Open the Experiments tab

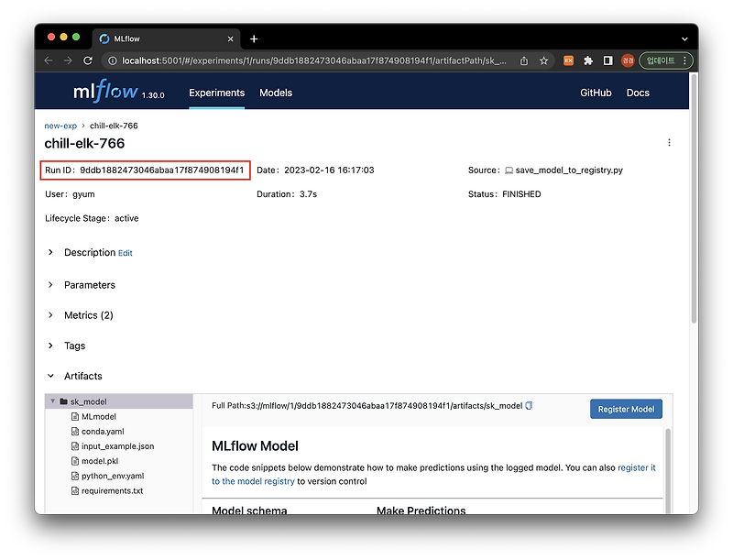click(216, 93)
